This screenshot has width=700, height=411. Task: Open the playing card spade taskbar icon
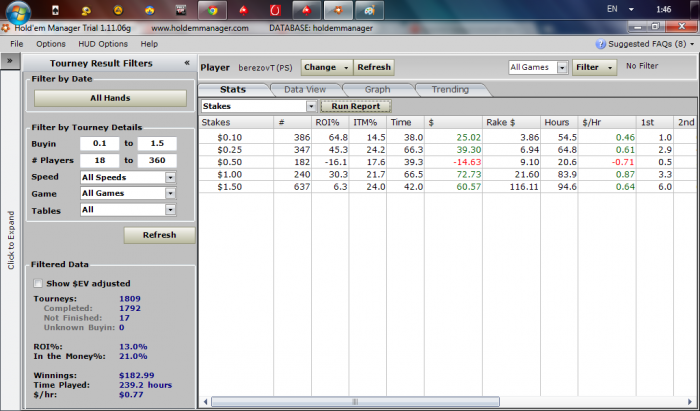pos(55,10)
